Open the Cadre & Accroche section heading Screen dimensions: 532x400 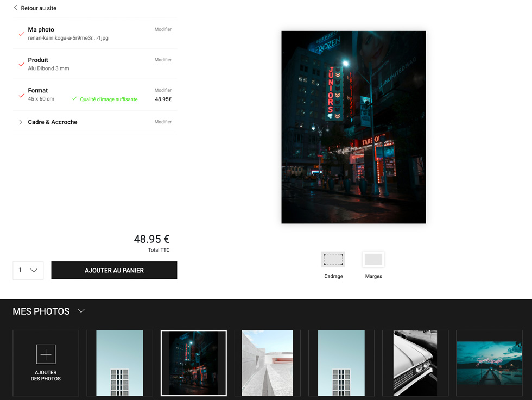(x=53, y=122)
